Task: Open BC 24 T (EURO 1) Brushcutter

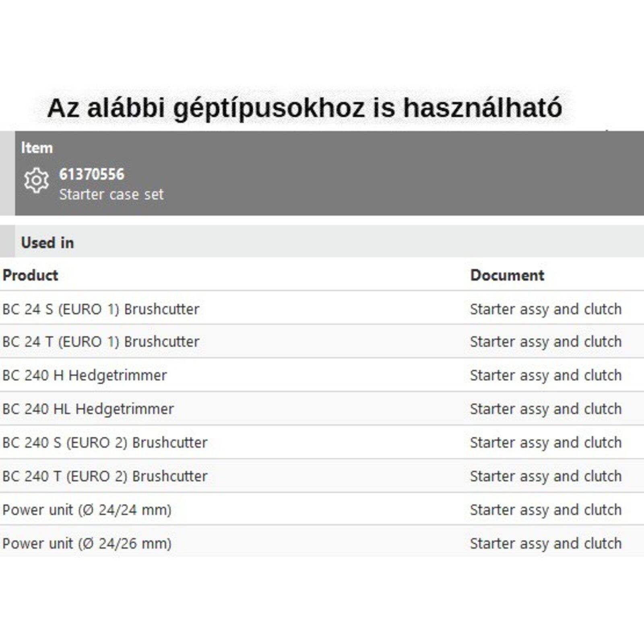Action: coord(101,342)
